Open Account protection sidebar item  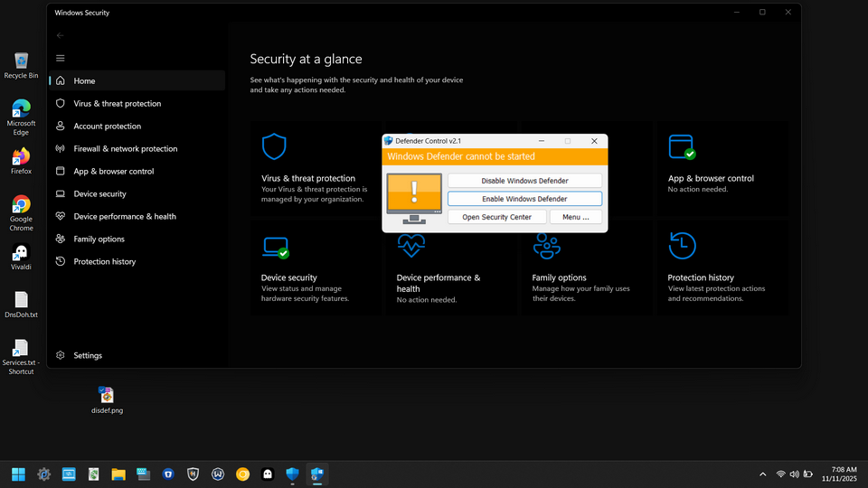tap(137, 127)
